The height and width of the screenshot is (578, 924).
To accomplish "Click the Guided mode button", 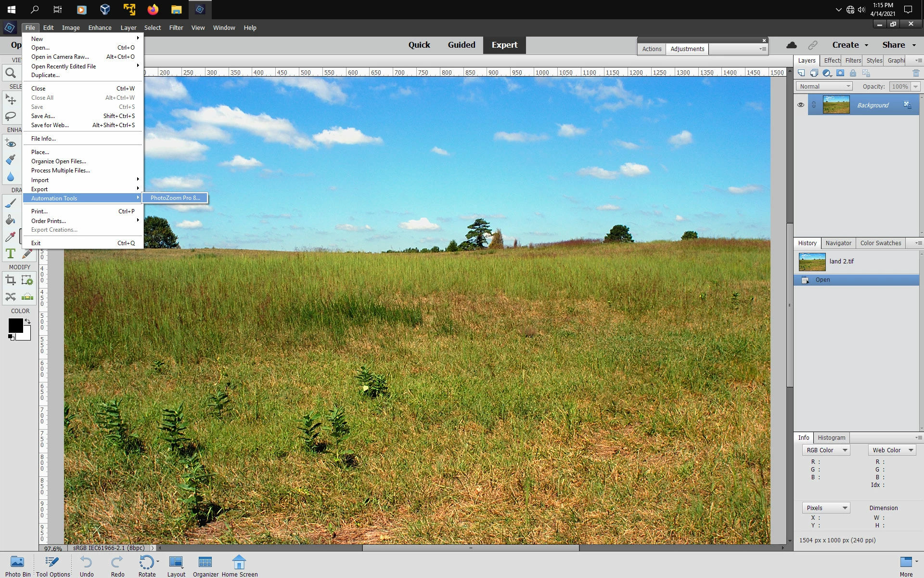I will 461,45.
